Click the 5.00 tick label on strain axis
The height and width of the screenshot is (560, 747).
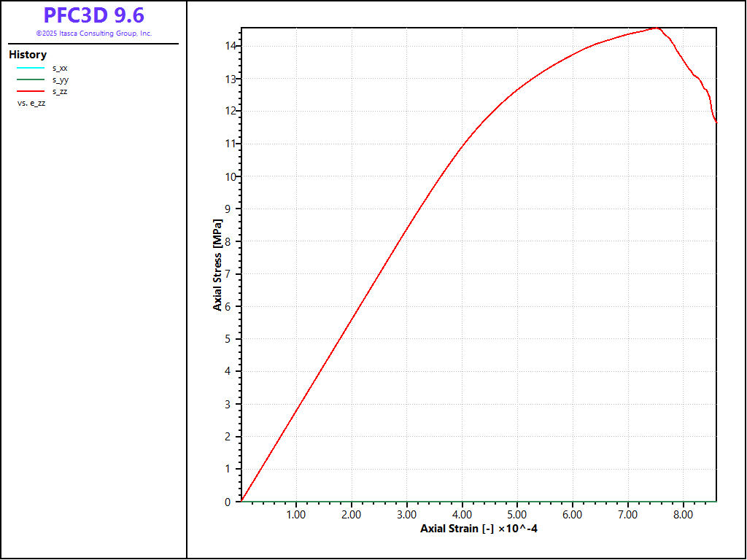pyautogui.click(x=517, y=514)
